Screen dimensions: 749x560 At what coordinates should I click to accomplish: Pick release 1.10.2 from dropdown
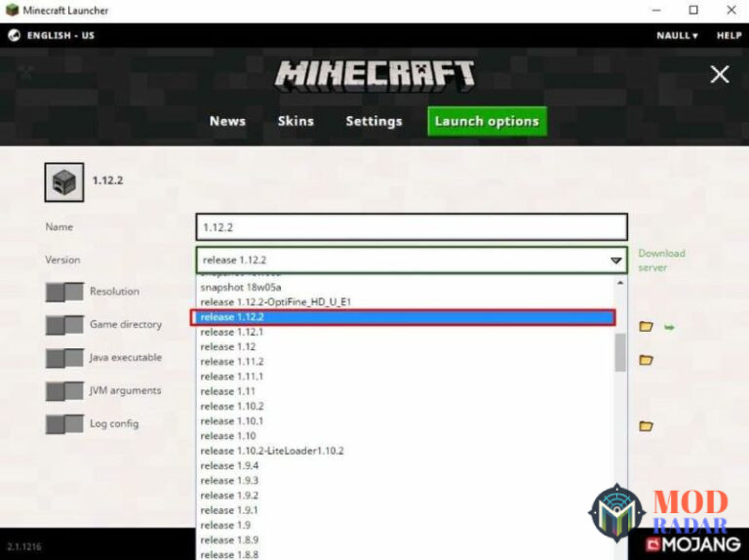click(406, 406)
